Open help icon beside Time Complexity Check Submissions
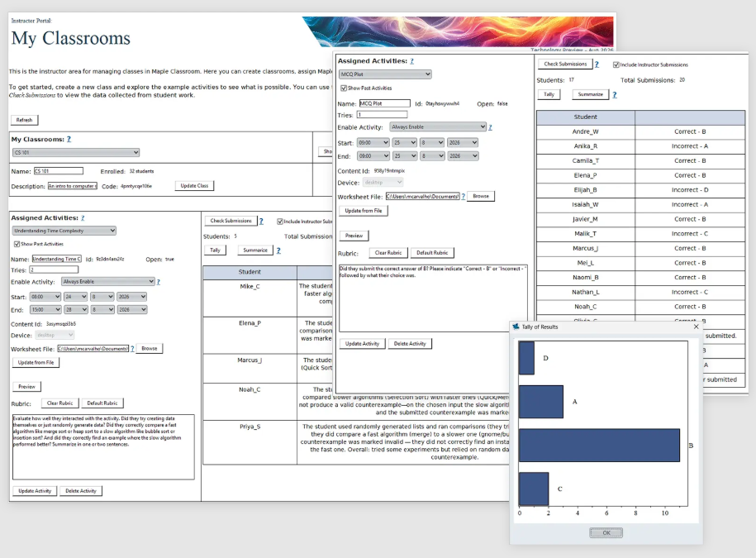Screen dimensions: 756x558 tap(261, 221)
